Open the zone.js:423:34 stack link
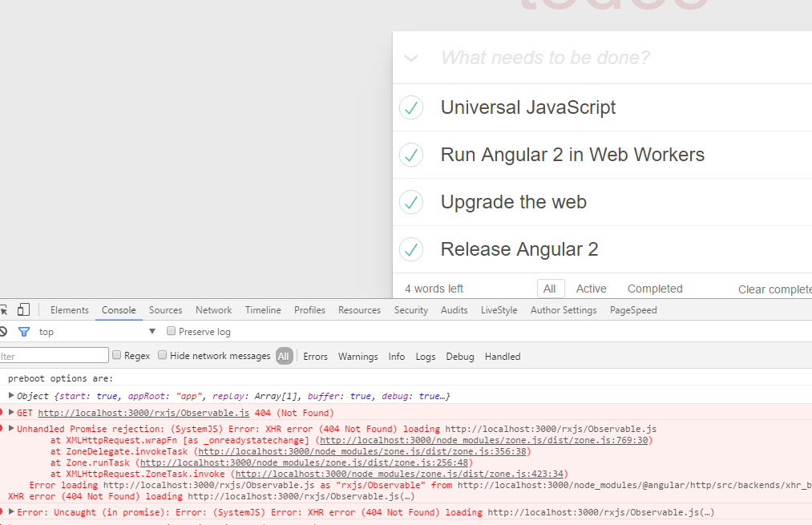The width and height of the screenshot is (812, 525). coord(399,474)
